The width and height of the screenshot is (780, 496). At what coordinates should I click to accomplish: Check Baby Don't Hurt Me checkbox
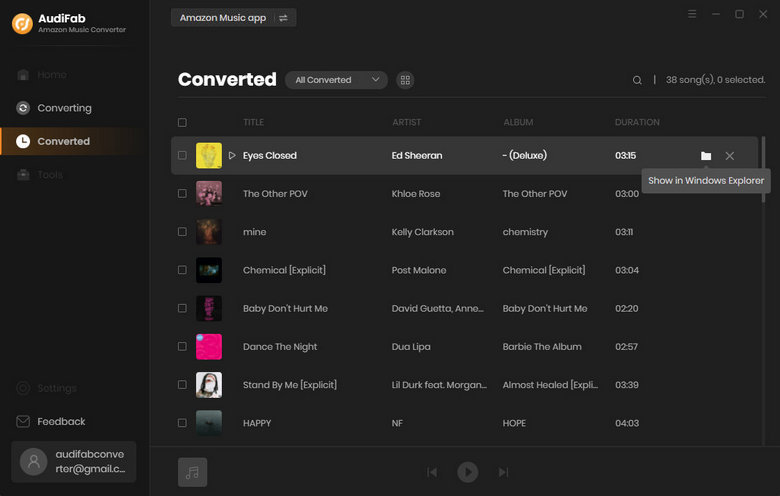182,308
